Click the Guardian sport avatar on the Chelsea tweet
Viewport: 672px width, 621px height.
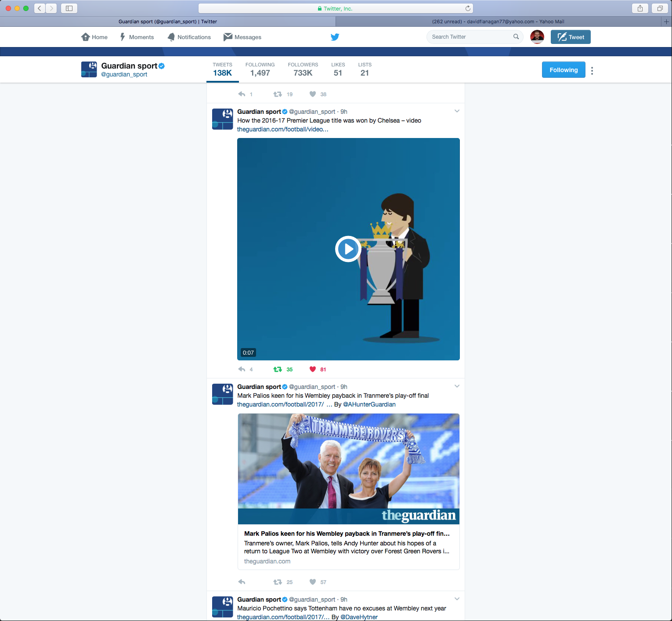point(223,119)
